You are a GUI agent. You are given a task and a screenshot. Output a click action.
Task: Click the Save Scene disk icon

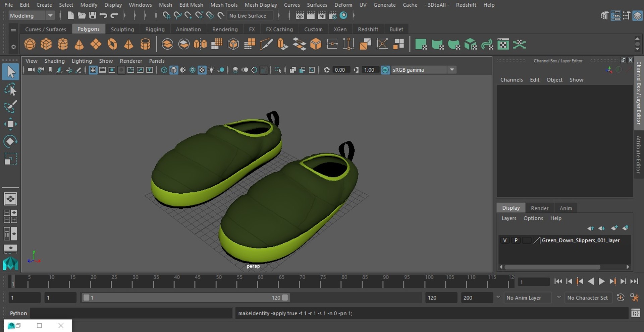click(x=93, y=15)
